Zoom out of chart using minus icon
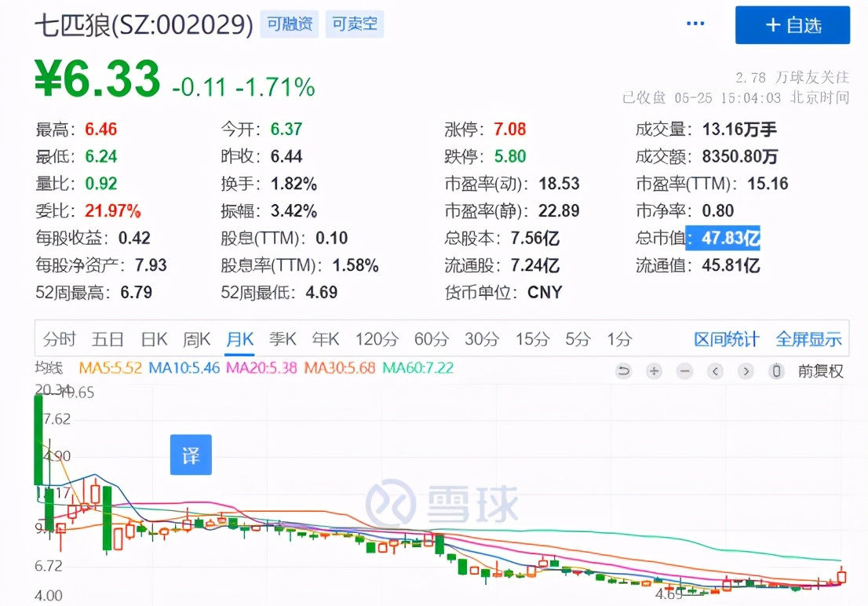The image size is (868, 606). 684,371
